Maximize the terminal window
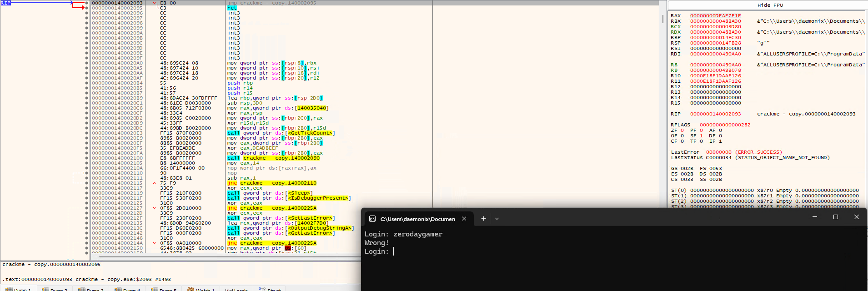 835,217
